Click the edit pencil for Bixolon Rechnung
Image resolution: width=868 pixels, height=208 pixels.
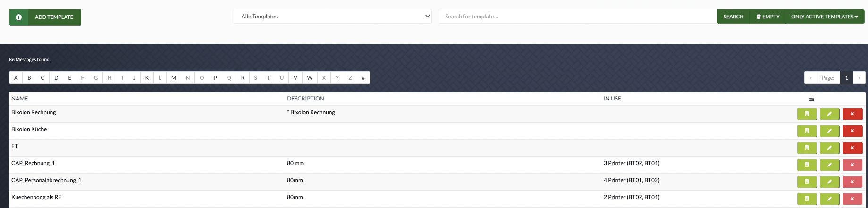829,114
